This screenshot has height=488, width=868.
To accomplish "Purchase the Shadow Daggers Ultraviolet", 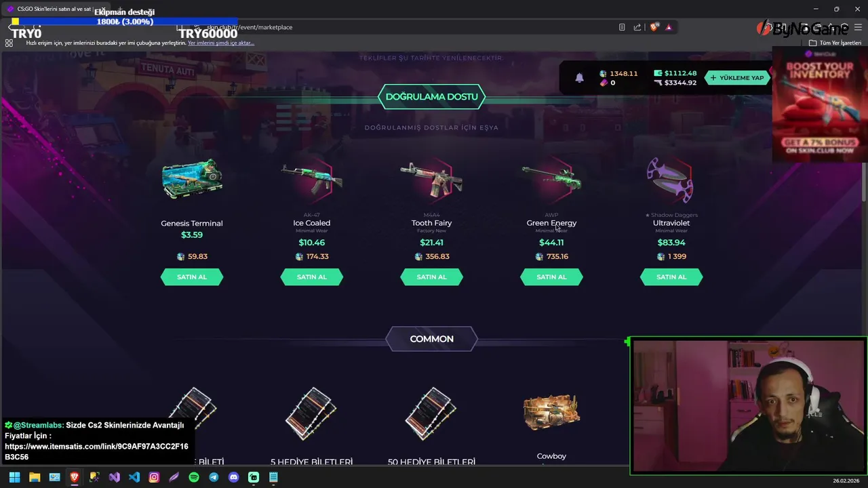I will pos(671,277).
